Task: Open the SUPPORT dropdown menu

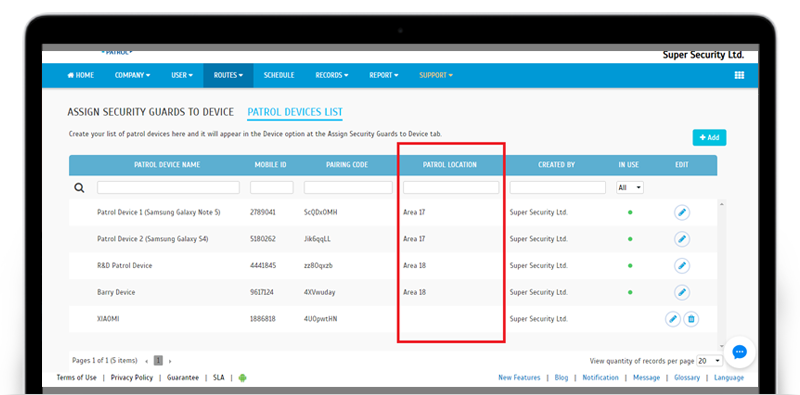Action: point(436,75)
